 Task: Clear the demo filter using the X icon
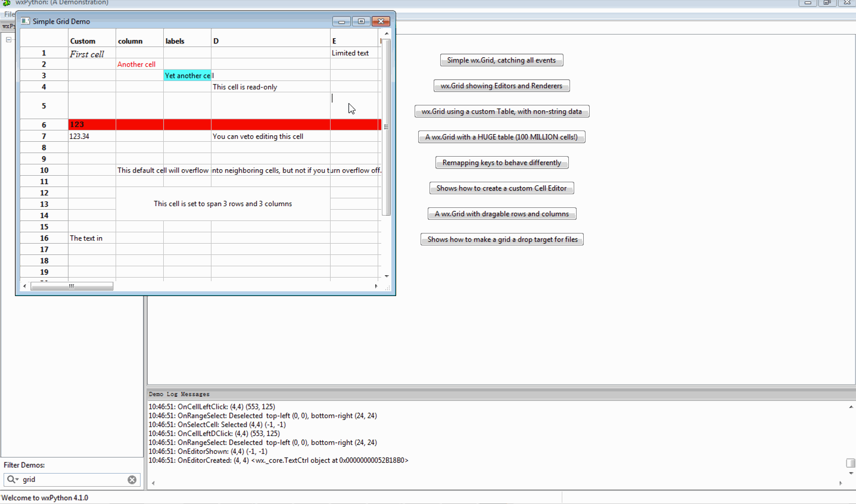click(x=132, y=480)
